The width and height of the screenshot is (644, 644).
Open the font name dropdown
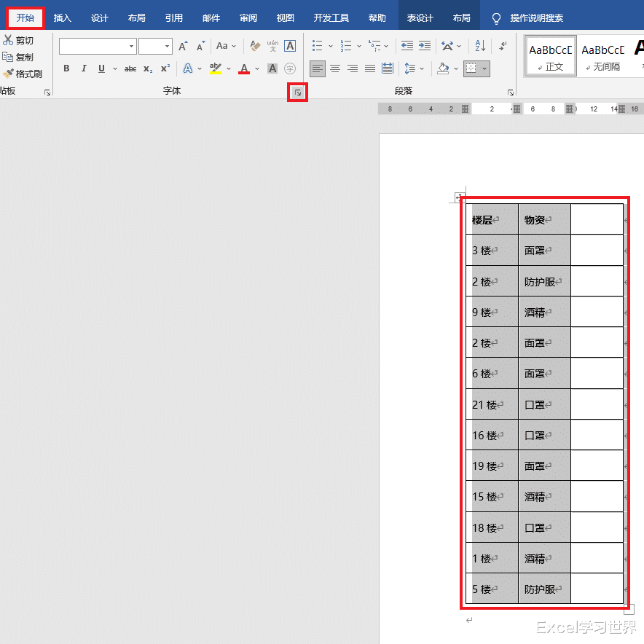tap(131, 47)
